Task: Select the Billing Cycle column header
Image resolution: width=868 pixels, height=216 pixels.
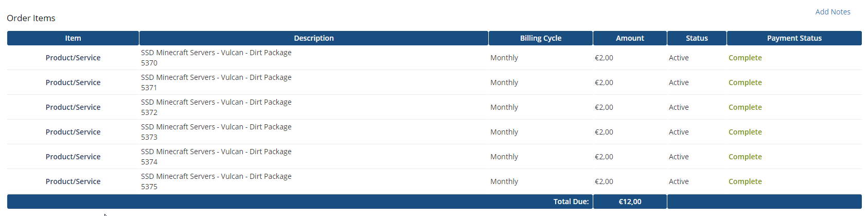Action: coord(540,38)
